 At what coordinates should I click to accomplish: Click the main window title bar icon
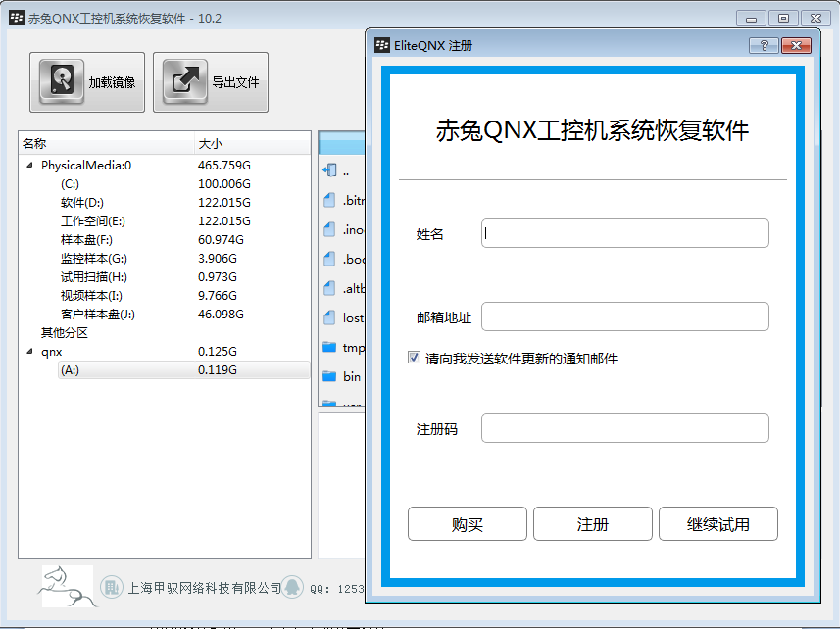click(17, 18)
